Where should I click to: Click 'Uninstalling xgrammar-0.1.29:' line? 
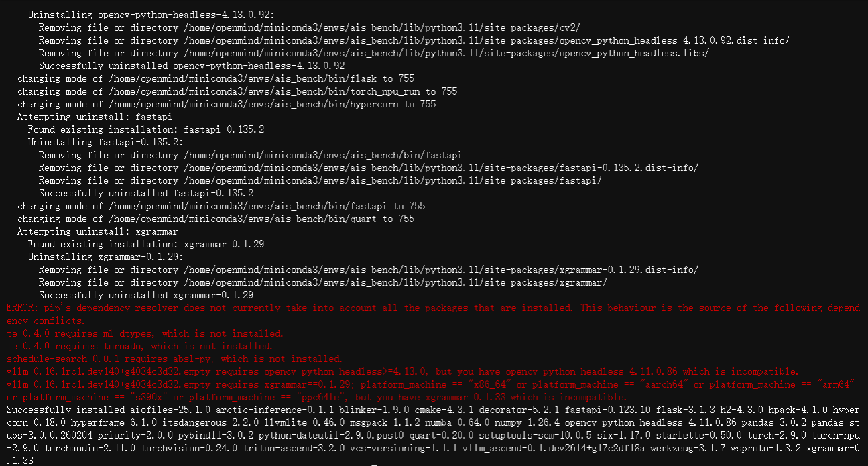(x=105, y=257)
